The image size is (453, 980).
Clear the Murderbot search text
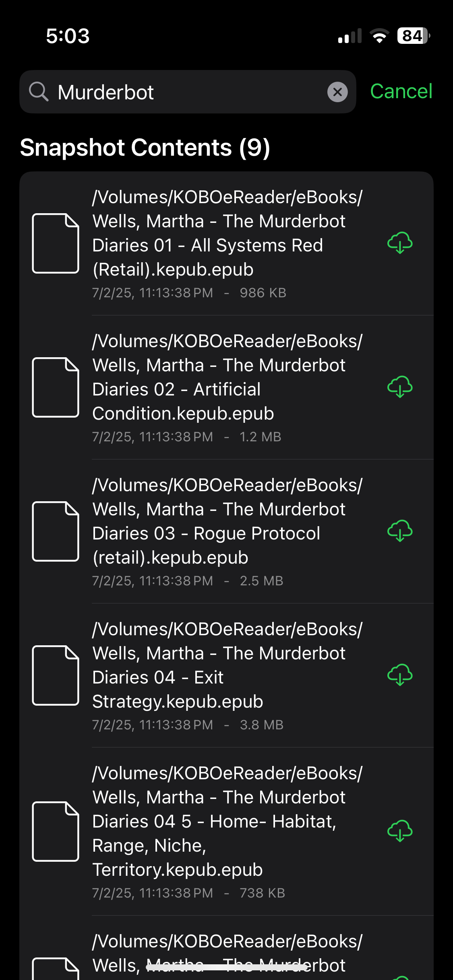[x=337, y=92]
